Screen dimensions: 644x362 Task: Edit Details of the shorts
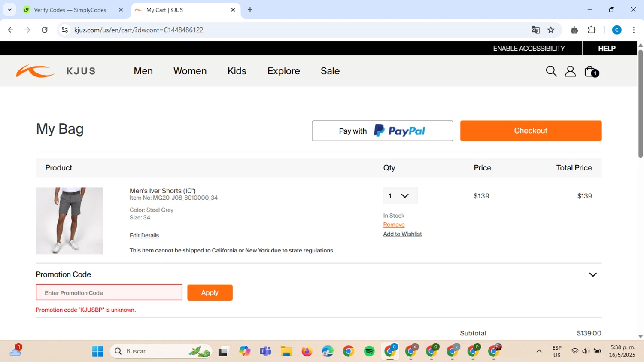pos(144,235)
